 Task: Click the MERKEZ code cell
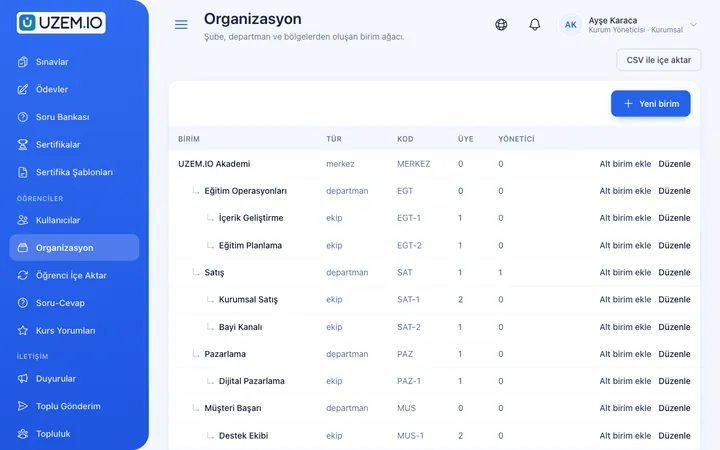[x=413, y=164]
